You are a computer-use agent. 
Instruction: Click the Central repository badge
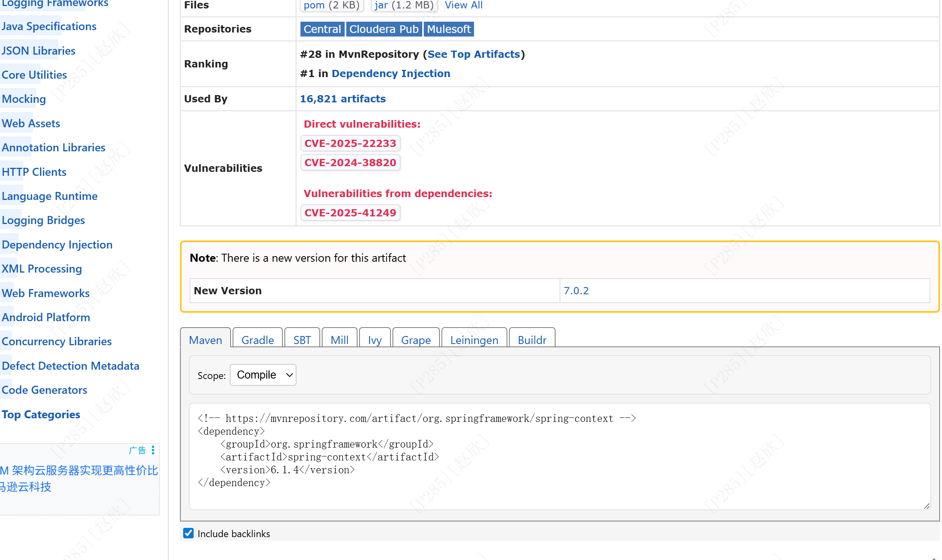tap(322, 29)
